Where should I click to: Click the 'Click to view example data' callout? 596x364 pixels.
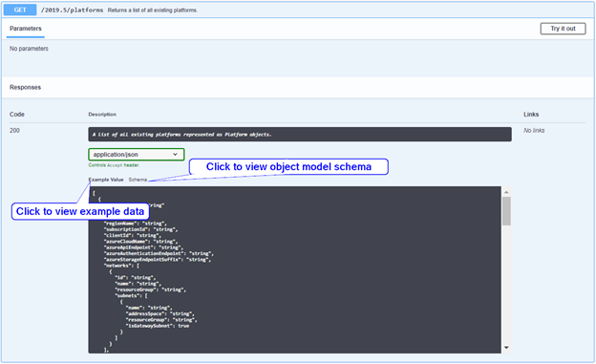pyautogui.click(x=80, y=211)
